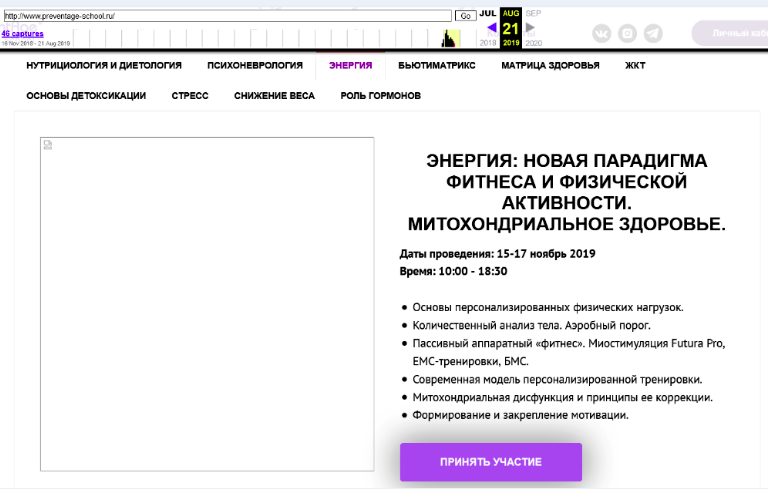Open the Бьютиматрикс tab

point(436,66)
